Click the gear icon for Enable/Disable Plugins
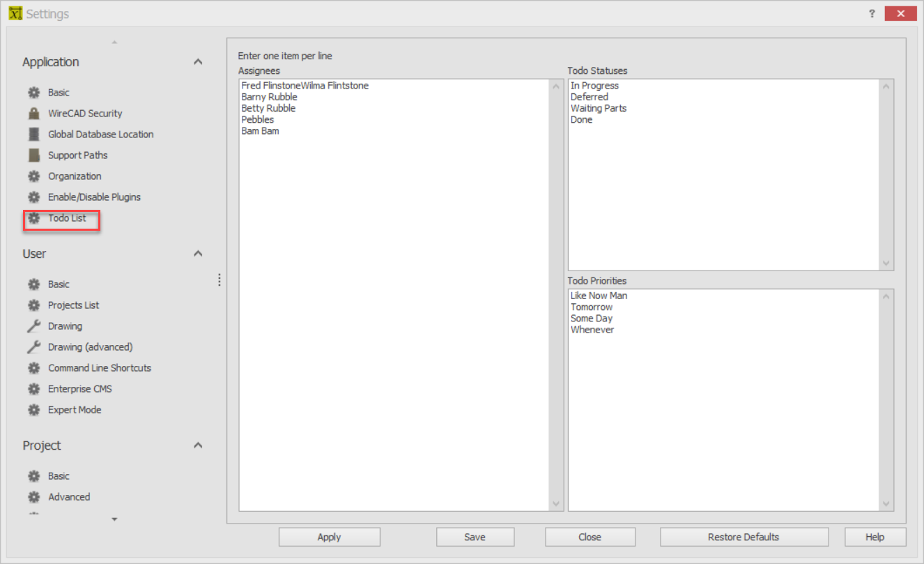 (x=33, y=197)
